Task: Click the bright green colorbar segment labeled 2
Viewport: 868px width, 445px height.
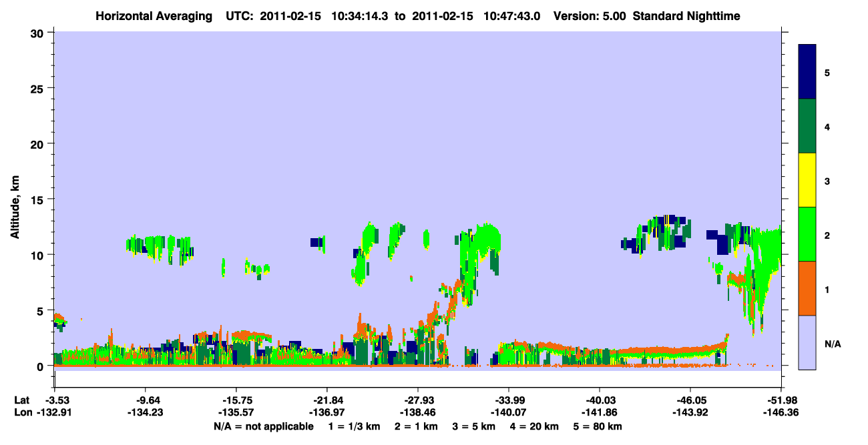Action: click(x=807, y=234)
